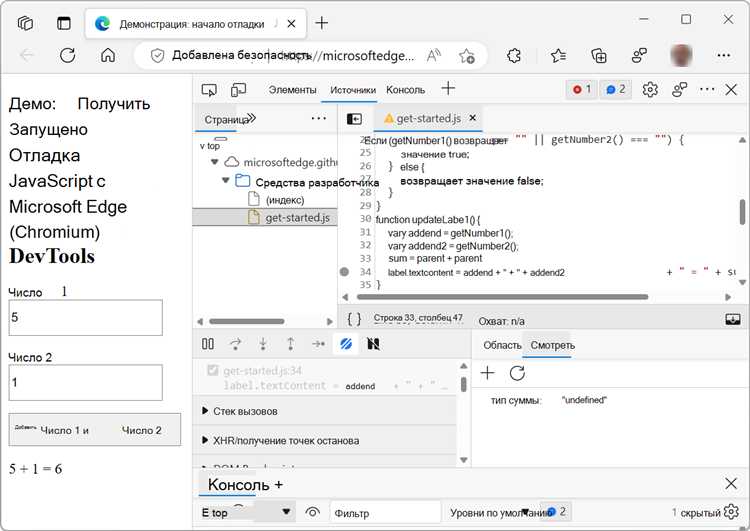The height and width of the screenshot is (531, 750).
Task: Close the get-started.js file tab
Action: pos(473,118)
